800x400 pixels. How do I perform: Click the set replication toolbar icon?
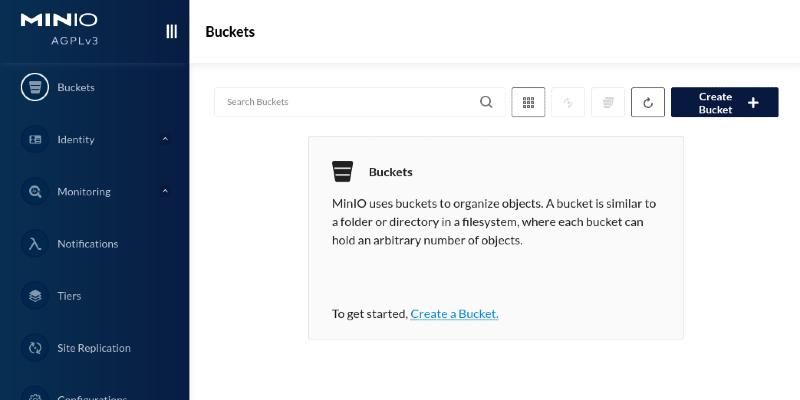(568, 102)
